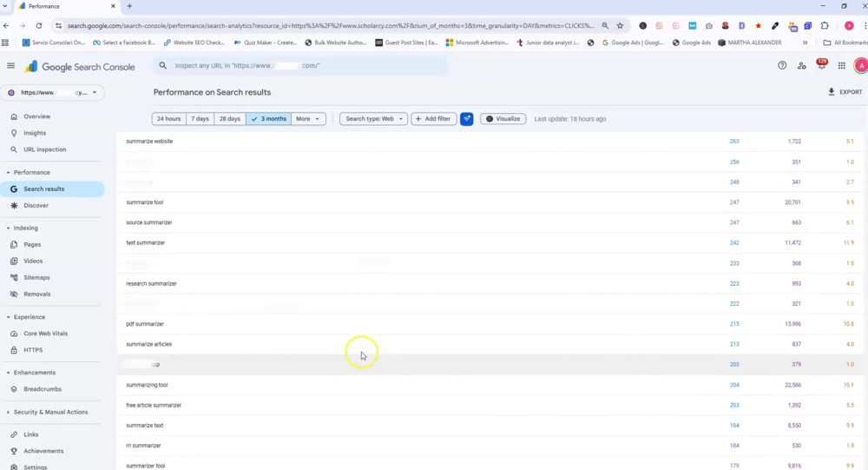Click the 'summarize text' query row
The height and width of the screenshot is (470, 868).
(x=490, y=425)
